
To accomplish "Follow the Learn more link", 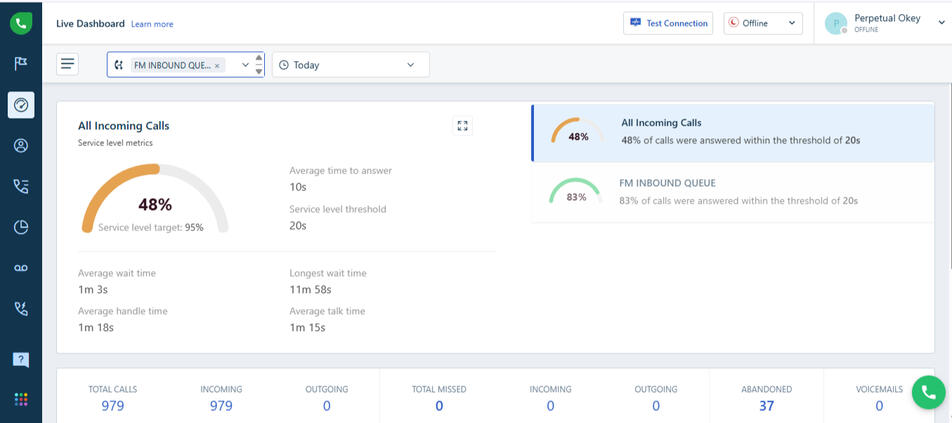I will point(152,24).
